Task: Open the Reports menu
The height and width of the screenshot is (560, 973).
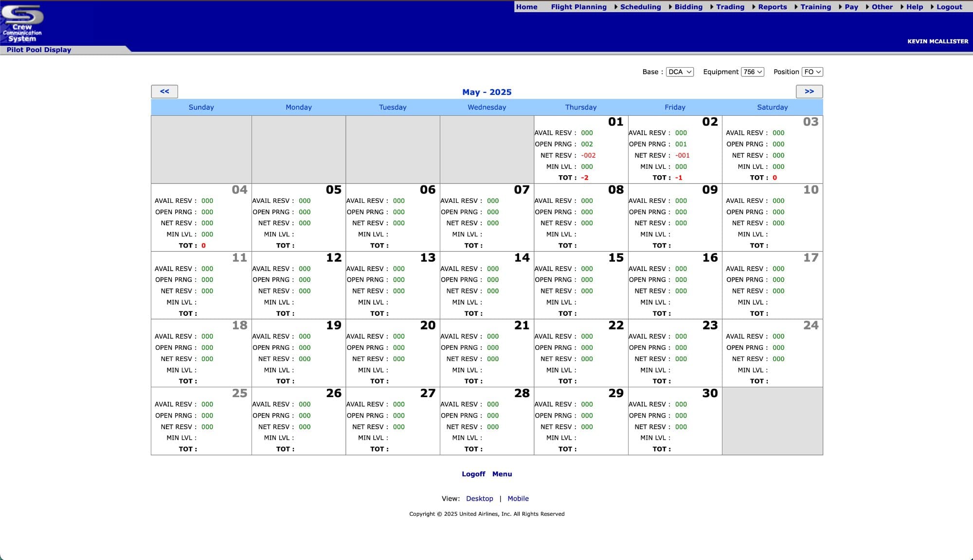Action: coord(773,7)
